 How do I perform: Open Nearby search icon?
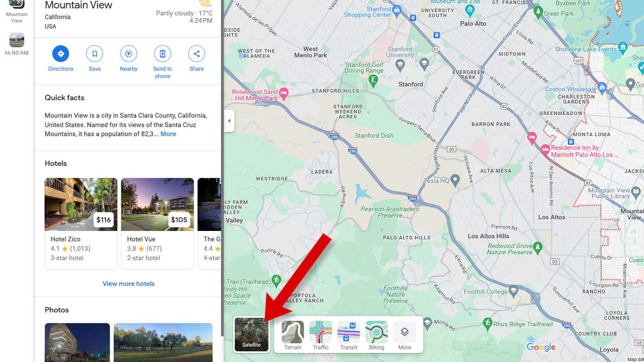pos(129,54)
